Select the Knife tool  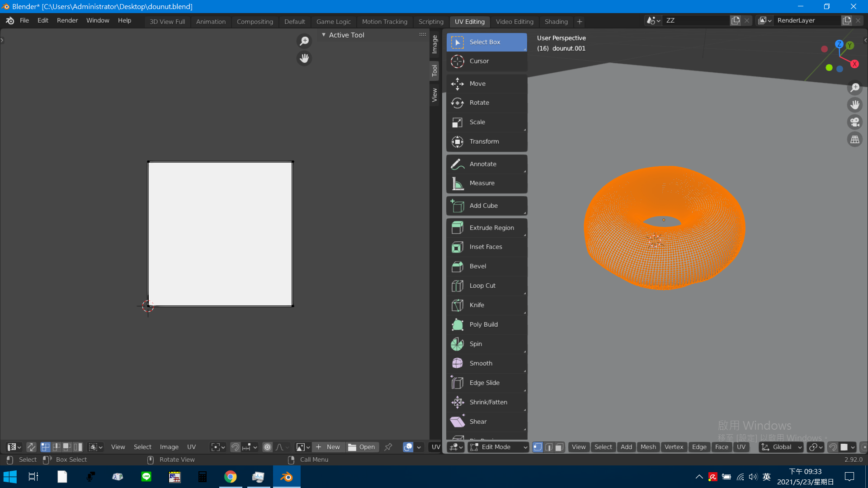pos(487,305)
